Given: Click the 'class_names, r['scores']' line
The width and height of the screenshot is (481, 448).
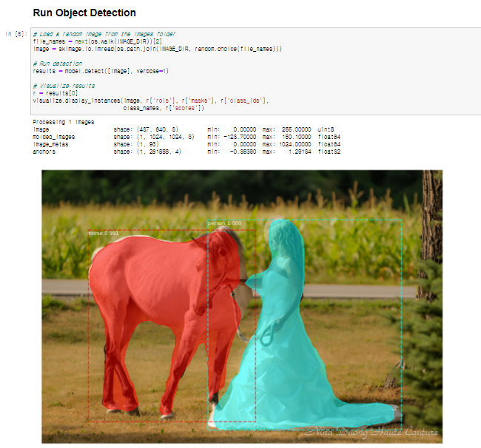Looking at the screenshot, I should click(164, 108).
